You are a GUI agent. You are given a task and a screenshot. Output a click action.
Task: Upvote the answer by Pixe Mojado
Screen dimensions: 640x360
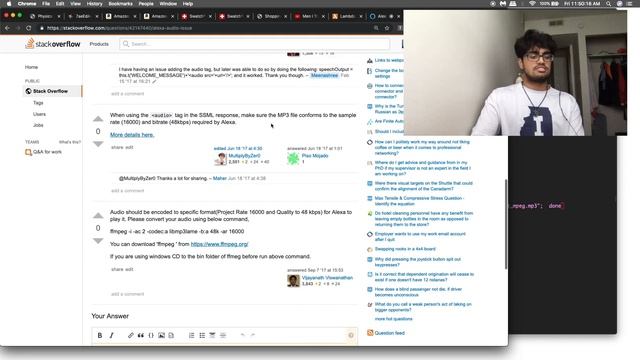(98, 119)
